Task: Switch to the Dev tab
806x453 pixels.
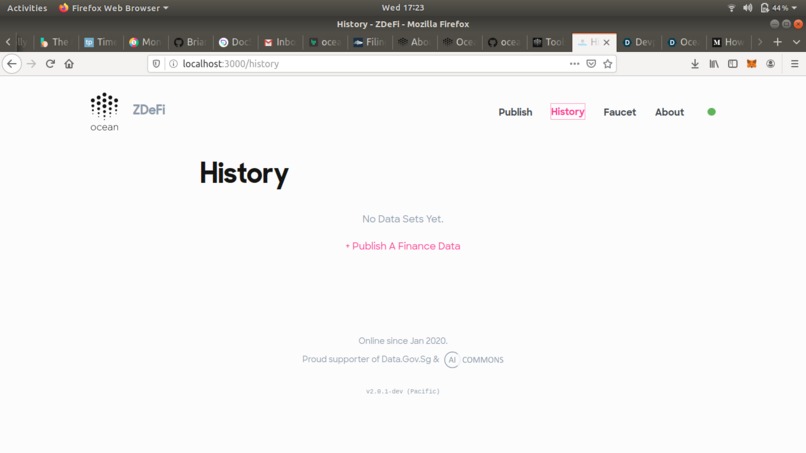Action: 638,42
